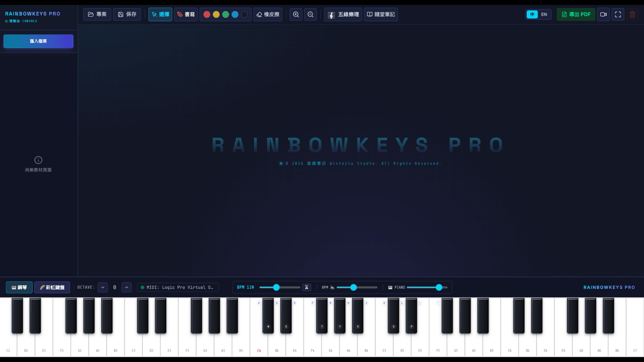Open the 專案 project folder button
This screenshot has height=362, width=644.
(x=97, y=14)
